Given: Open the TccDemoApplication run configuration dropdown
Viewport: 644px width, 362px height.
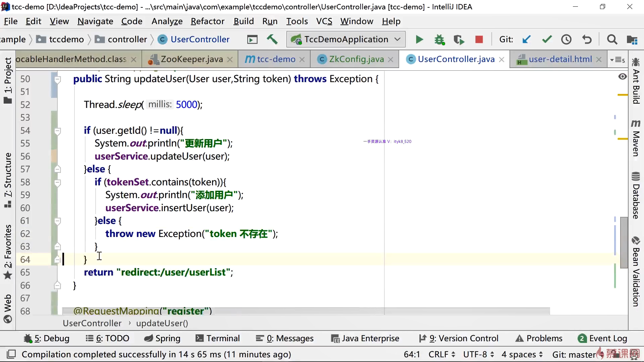Looking at the screenshot, I should click(x=346, y=40).
